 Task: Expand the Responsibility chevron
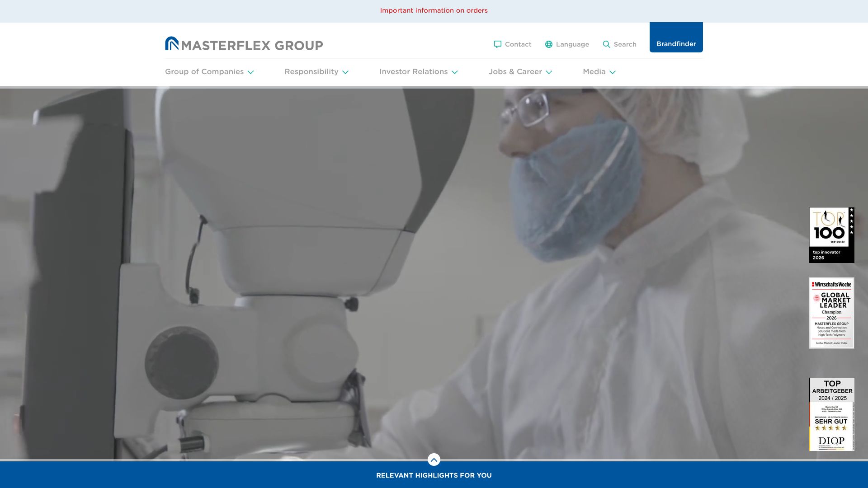[345, 72]
